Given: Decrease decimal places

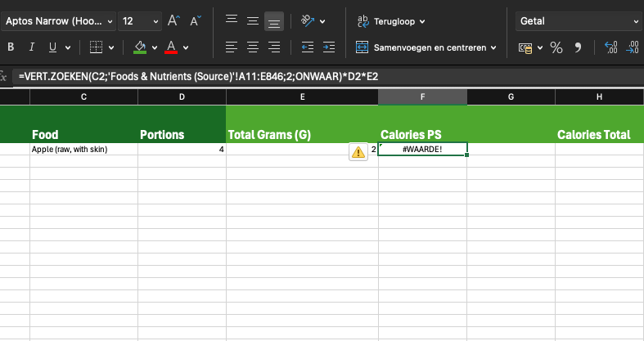Looking at the screenshot, I should click(632, 47).
